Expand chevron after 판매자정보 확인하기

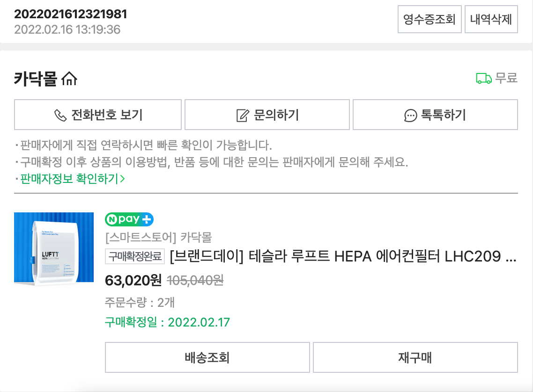[x=123, y=179]
